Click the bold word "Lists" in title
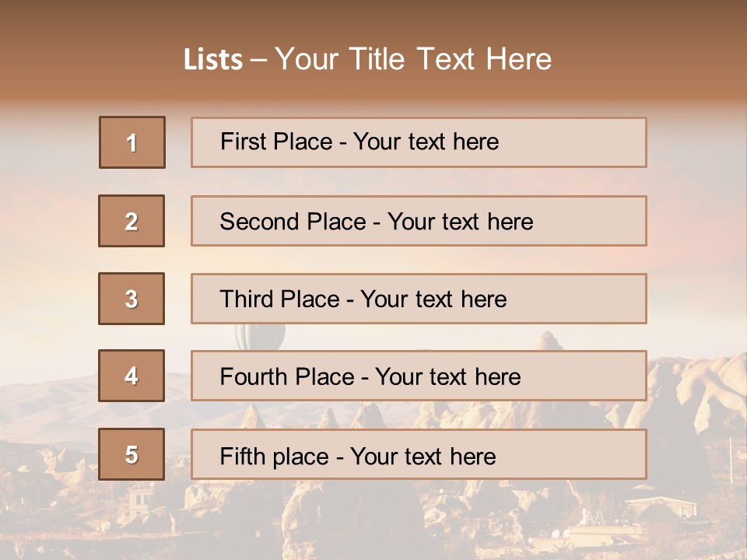 click(213, 60)
